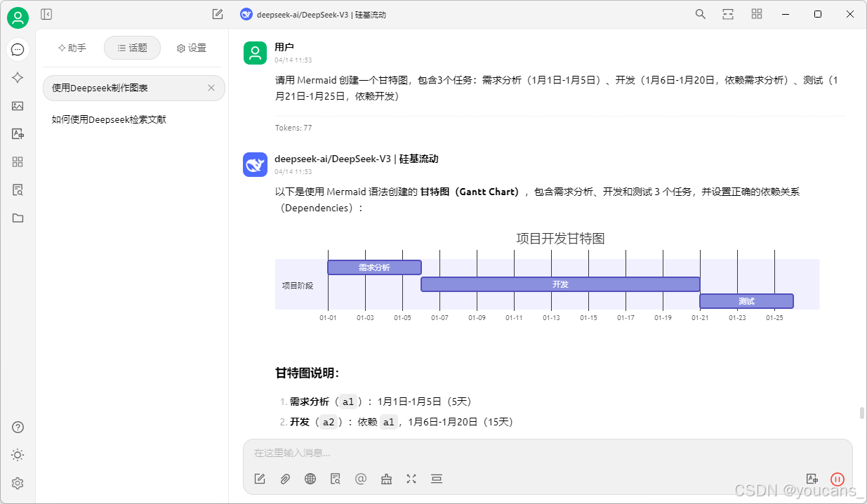Viewport: 867px width, 504px height.
Task: Open knowledge base icon in input bar
Action: [x=336, y=479]
